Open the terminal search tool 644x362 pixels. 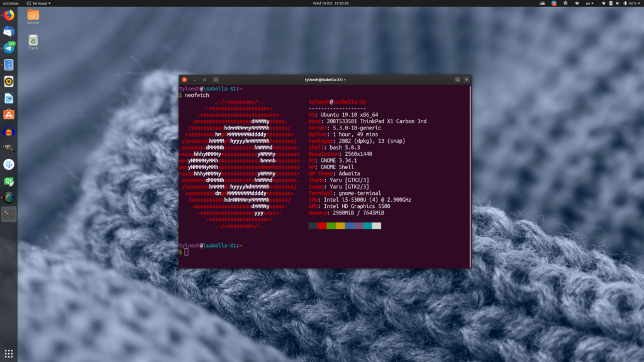(457, 80)
